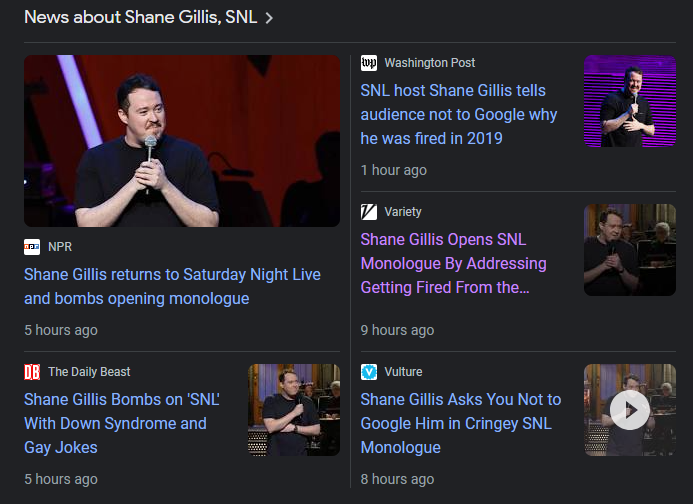
Task: Open 'Shane Gillis Bombs on SNL' headline
Action: tap(122, 424)
